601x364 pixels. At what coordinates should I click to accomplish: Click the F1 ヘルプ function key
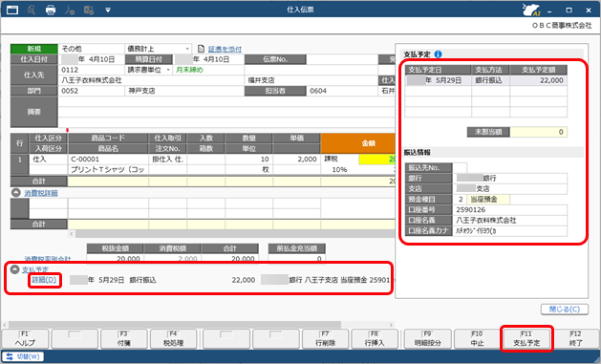click(x=25, y=339)
